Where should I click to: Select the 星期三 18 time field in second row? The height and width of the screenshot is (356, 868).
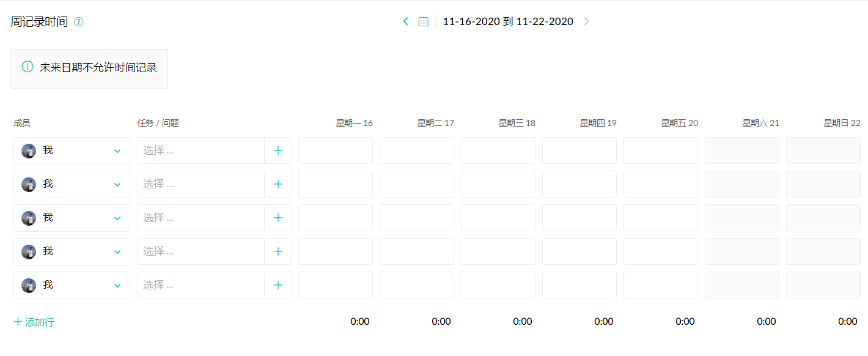[498, 184]
